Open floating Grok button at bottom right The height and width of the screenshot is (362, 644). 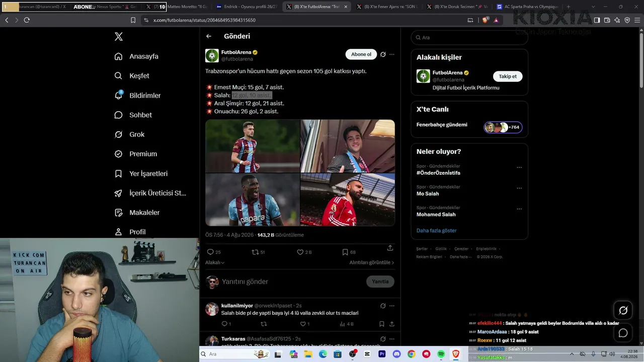pos(623,311)
